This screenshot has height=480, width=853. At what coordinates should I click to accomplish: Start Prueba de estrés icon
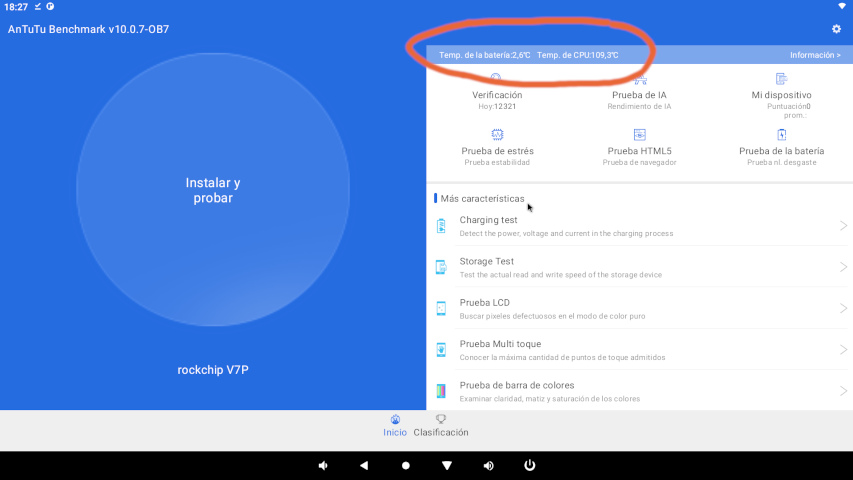click(x=497, y=134)
